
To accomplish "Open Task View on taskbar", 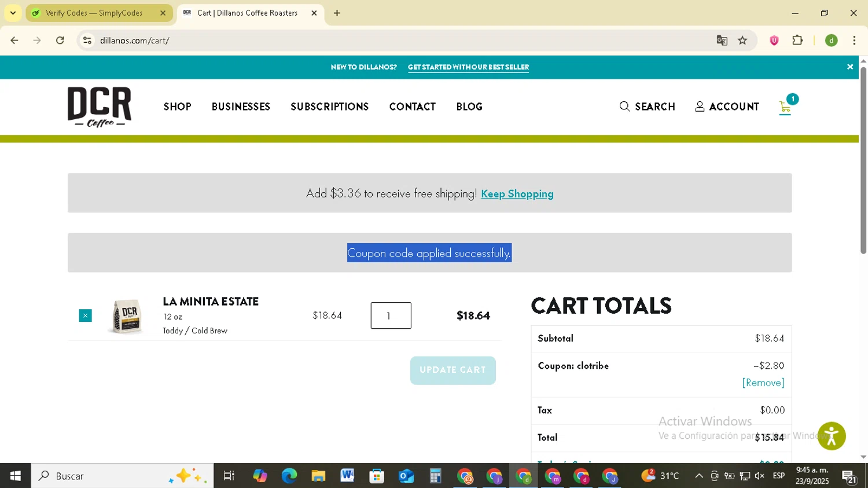I will tap(229, 476).
